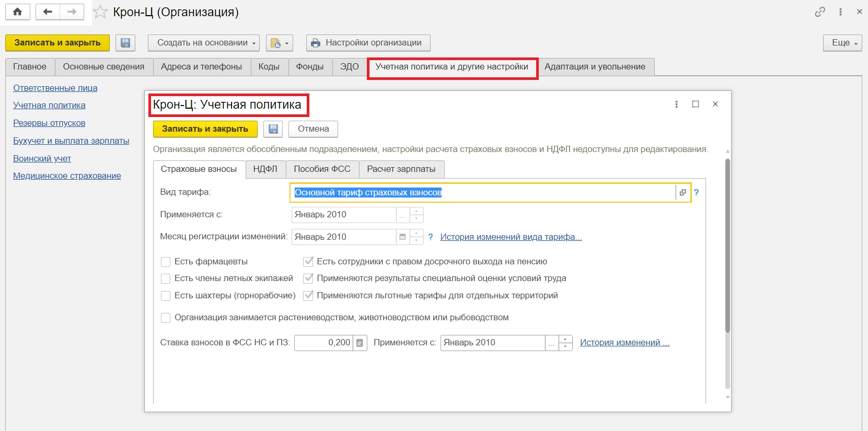Viewport: 868px width, 431px height.
Task: Select the Пособия ФСС tab
Action: pyautogui.click(x=322, y=169)
